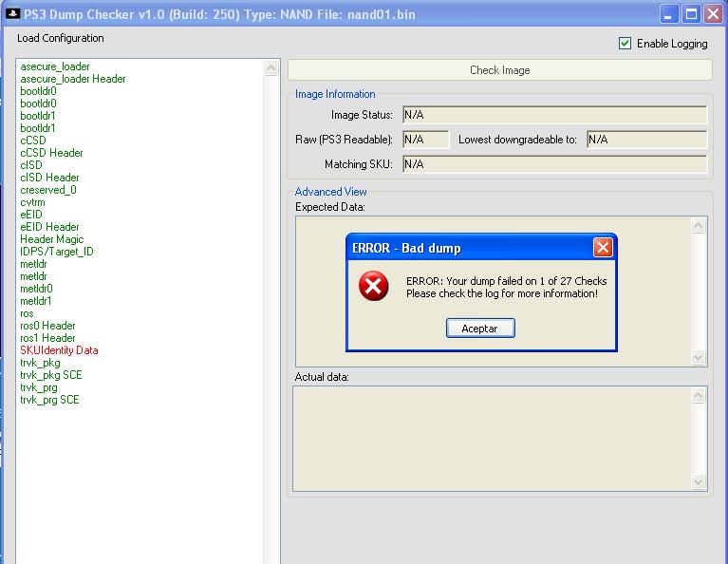Viewport: 728px width, 564px height.
Task: Click the Matching SKU field
Action: pos(555,164)
